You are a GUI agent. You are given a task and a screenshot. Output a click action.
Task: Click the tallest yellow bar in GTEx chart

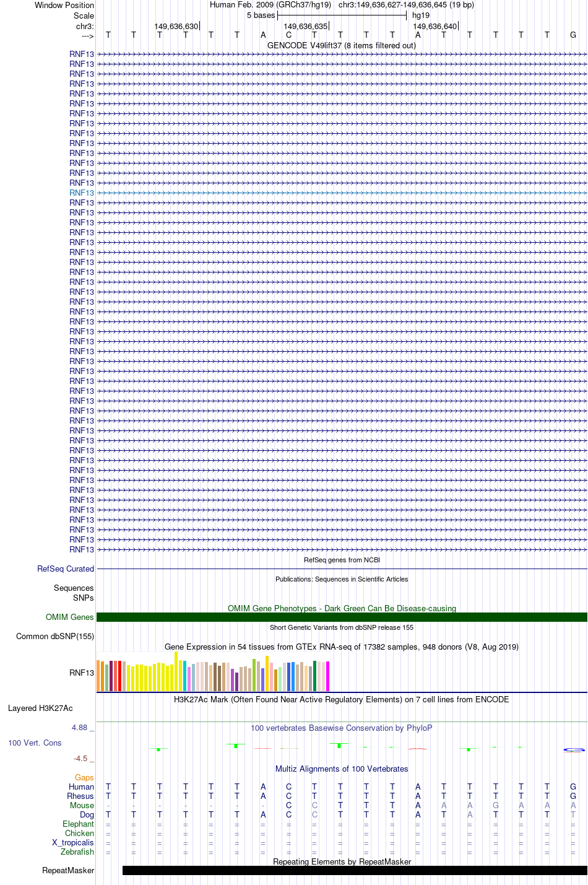176,671
